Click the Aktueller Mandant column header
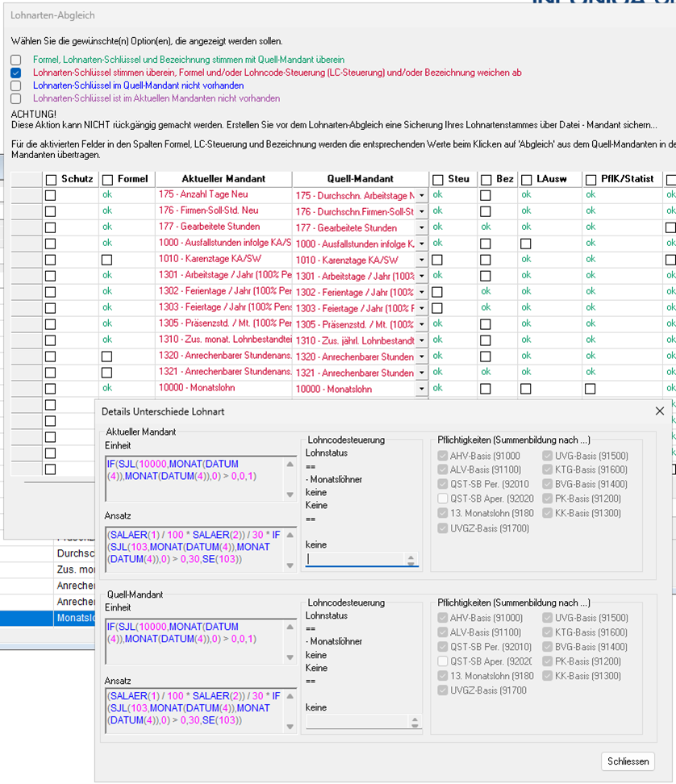676x784 pixels. pos(223,179)
